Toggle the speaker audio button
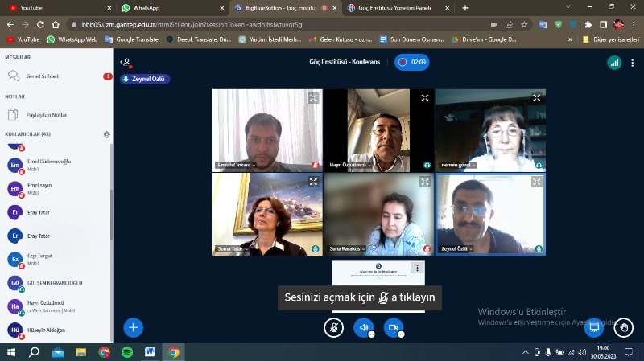644x361 pixels. pyautogui.click(x=363, y=327)
